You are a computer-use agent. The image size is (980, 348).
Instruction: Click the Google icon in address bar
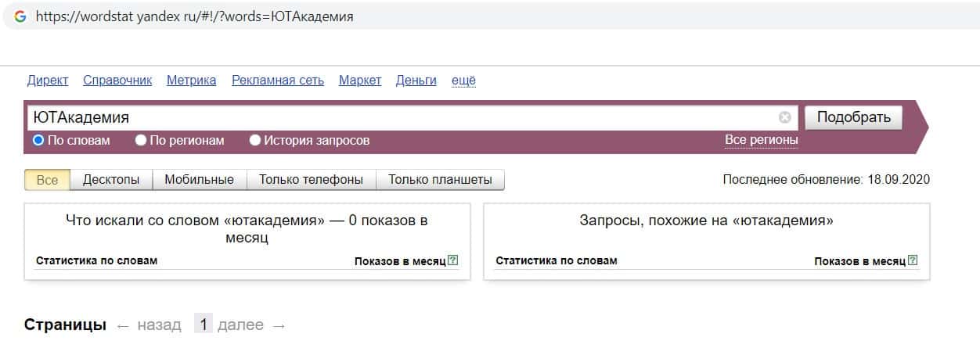pos(20,16)
